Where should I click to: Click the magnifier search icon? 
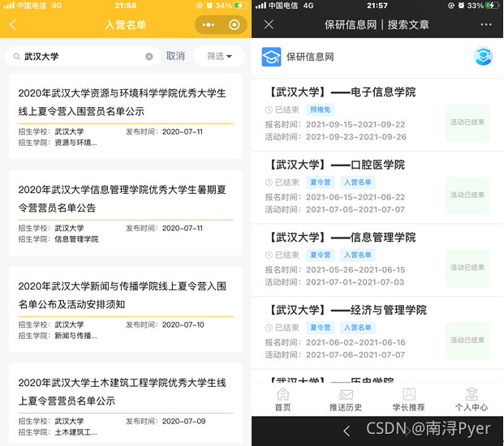16,57
